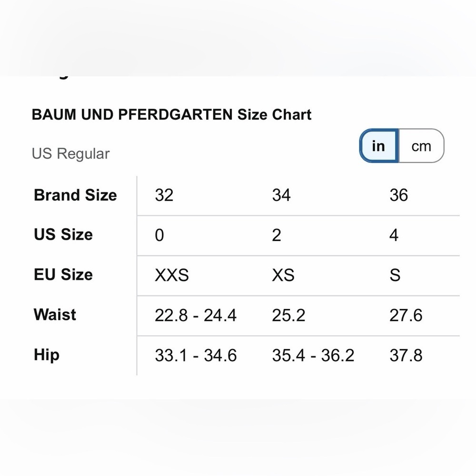Click the BAUM UND PFERDGARTEN Size Chart heading
This screenshot has height=476, width=476.
tap(171, 114)
